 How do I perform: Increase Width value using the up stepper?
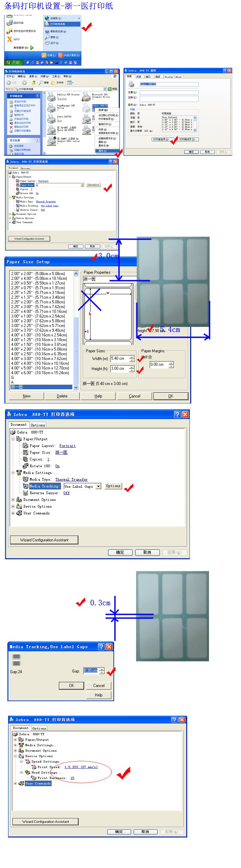[x=132, y=357]
